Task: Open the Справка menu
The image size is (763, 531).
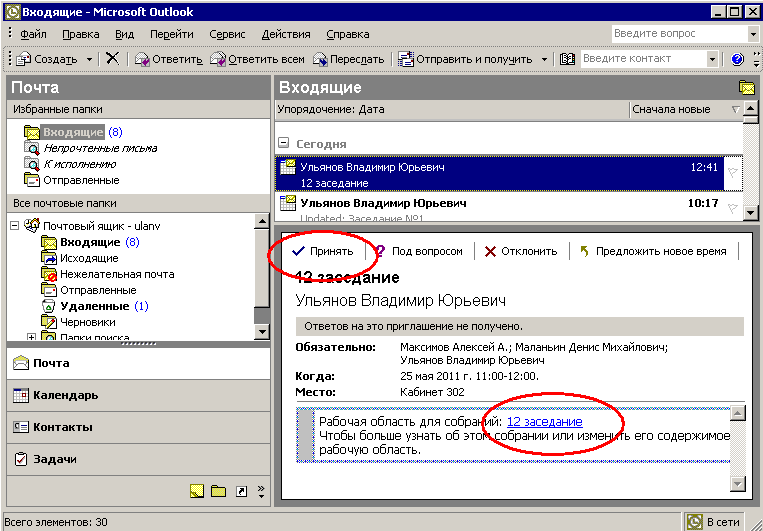Action: pos(347,35)
